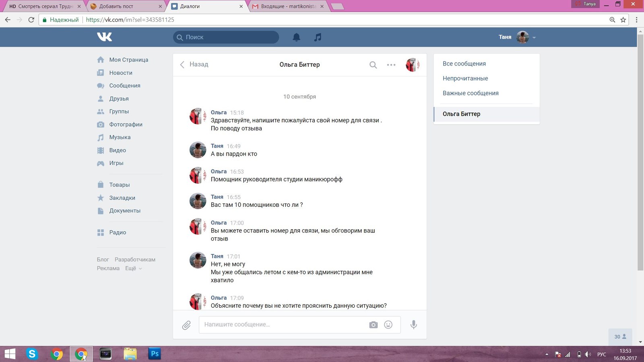Click the Товары bag icon
This screenshot has height=362, width=644.
tap(101, 185)
